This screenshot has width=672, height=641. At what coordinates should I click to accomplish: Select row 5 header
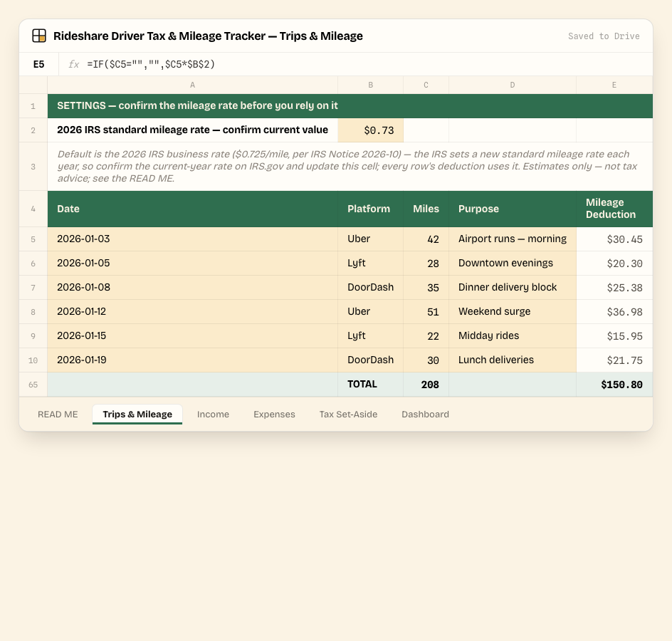33,239
